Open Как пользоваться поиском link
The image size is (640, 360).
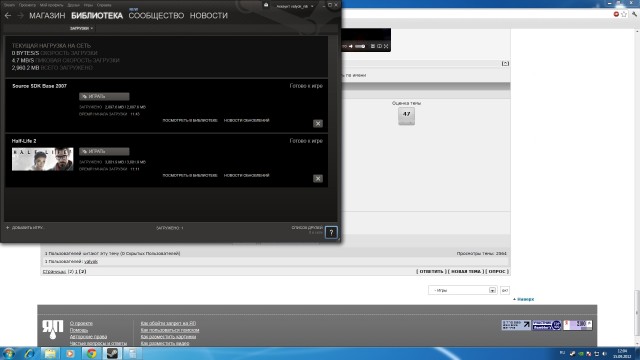click(x=170, y=330)
